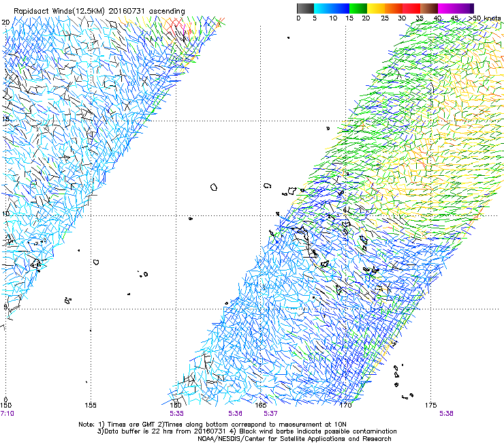Viewport: 504px width, 443px height.
Task: Click the purple time label "7:10"
Action: click(7, 414)
